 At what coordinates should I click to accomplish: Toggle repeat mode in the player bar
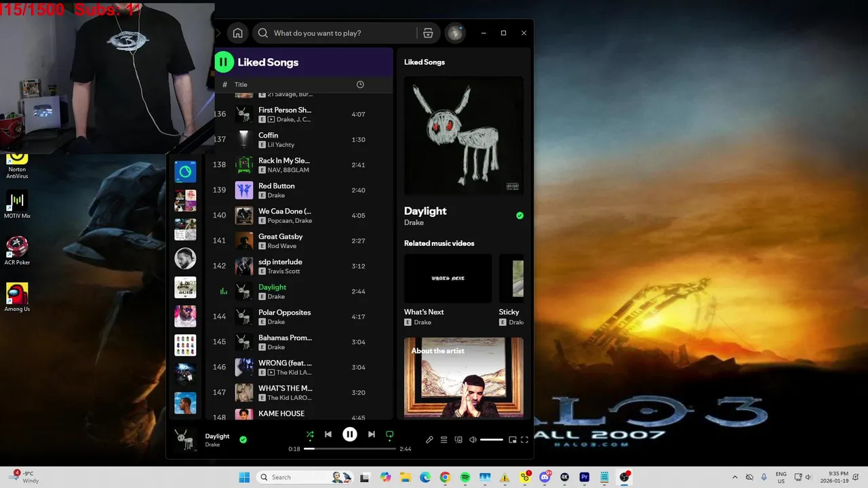[390, 434]
